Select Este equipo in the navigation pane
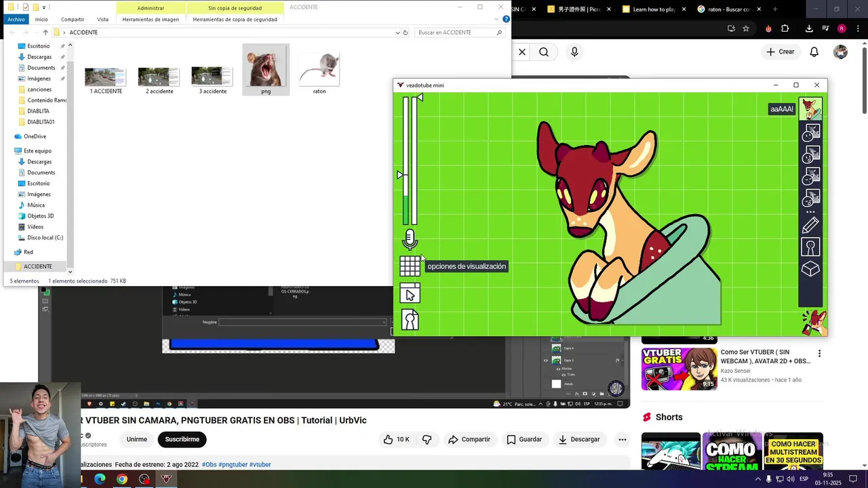This screenshot has height=488, width=868. 37,150
